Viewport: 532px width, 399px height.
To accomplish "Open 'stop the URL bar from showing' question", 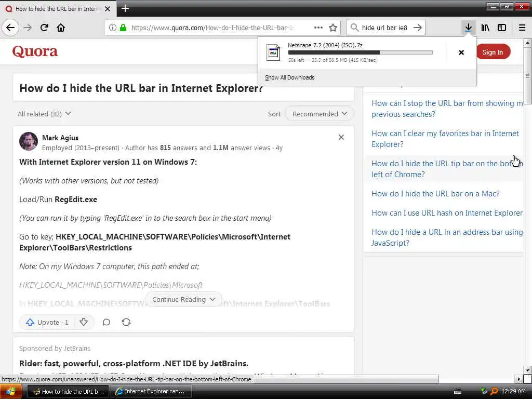I will [447, 109].
